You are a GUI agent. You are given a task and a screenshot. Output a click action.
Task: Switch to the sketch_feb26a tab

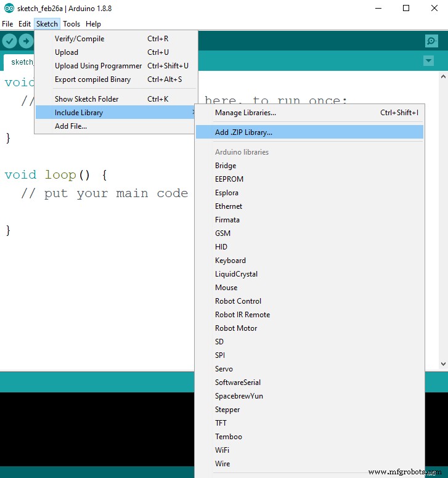click(20, 62)
